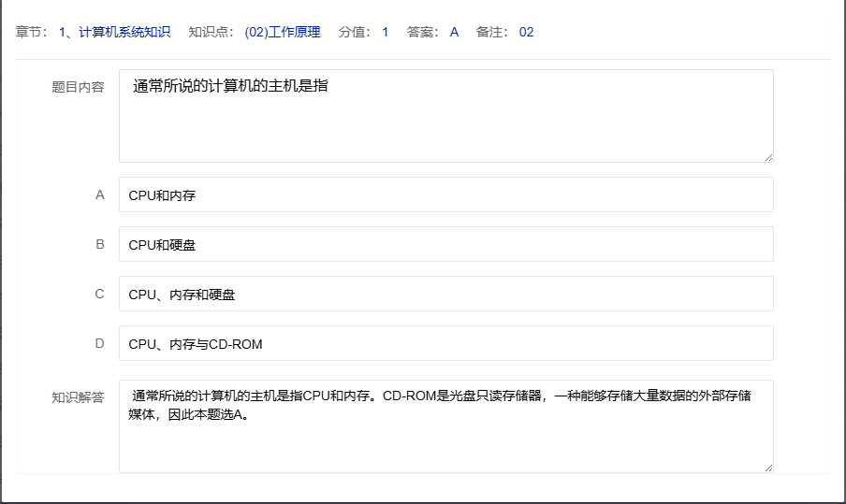Click the remark value 02 after 备注
This screenshot has height=504, width=846.
coord(526,33)
